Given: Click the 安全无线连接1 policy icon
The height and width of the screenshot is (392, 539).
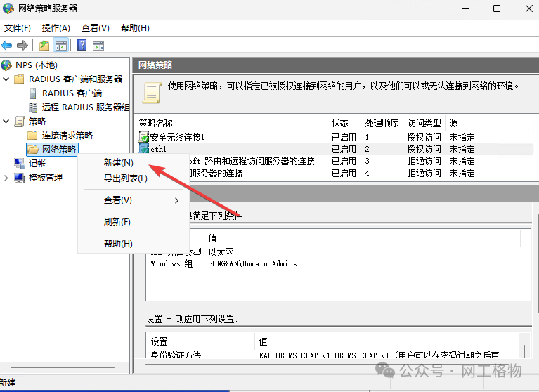Looking at the screenshot, I should [143, 137].
